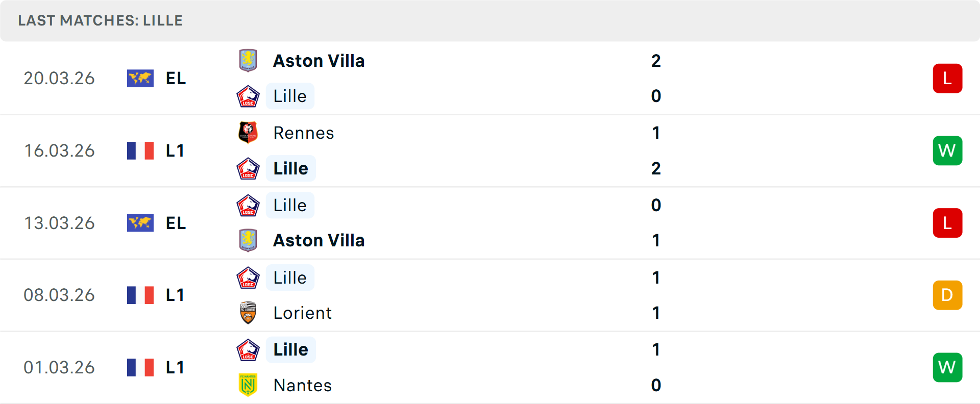Click the green W badge for 01.03.26
This screenshot has width=980, height=404.
pos(947,367)
